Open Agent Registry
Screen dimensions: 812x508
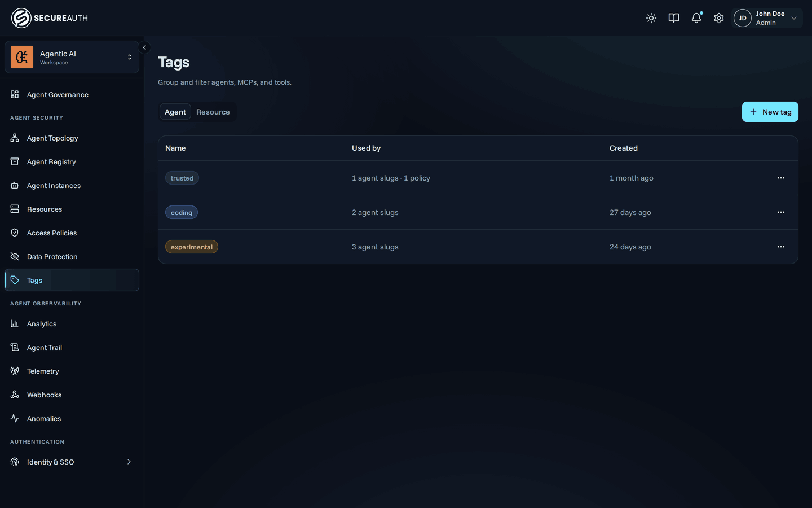tap(72, 161)
